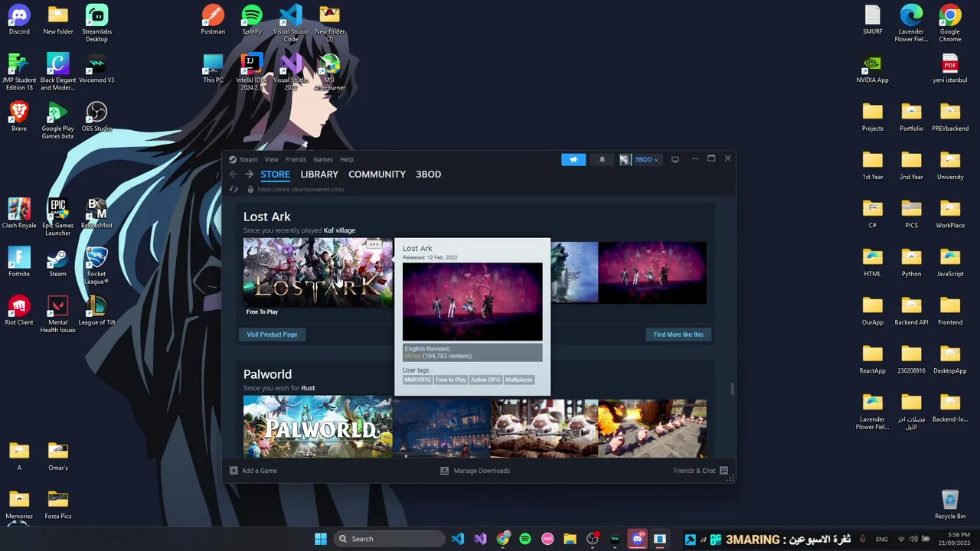980x551 pixels.
Task: Select the Riot Client desktop icon
Action: (19, 311)
